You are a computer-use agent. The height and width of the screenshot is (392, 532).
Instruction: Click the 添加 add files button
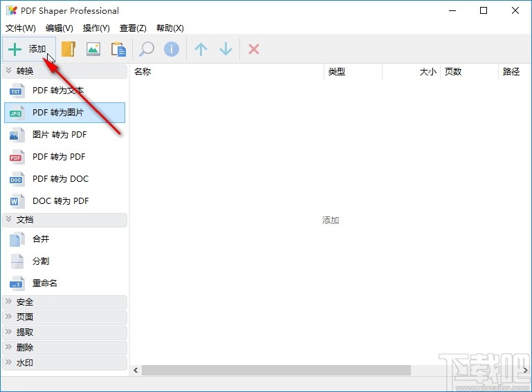click(x=29, y=49)
